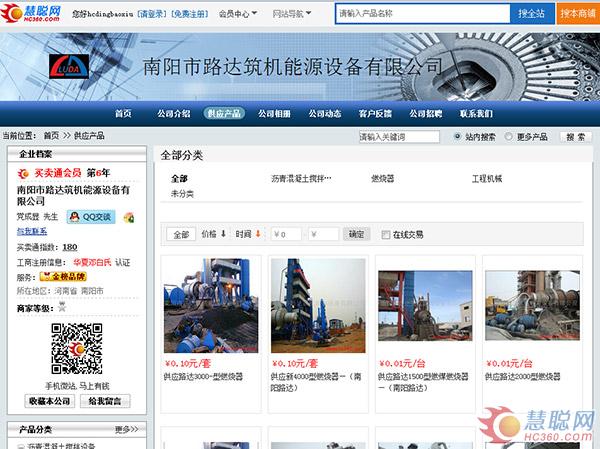600x449 pixels.
Task: Click the 向我联系 link
Action: point(32,231)
